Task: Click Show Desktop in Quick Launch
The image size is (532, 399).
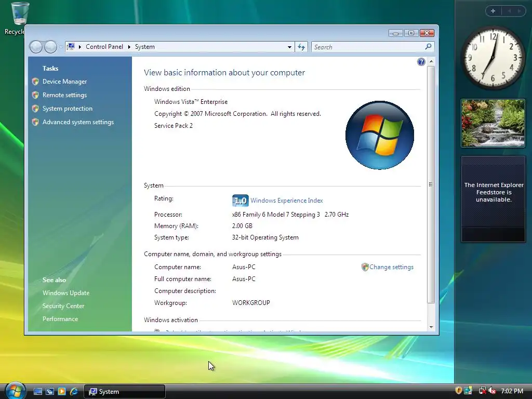Action: 37,392
